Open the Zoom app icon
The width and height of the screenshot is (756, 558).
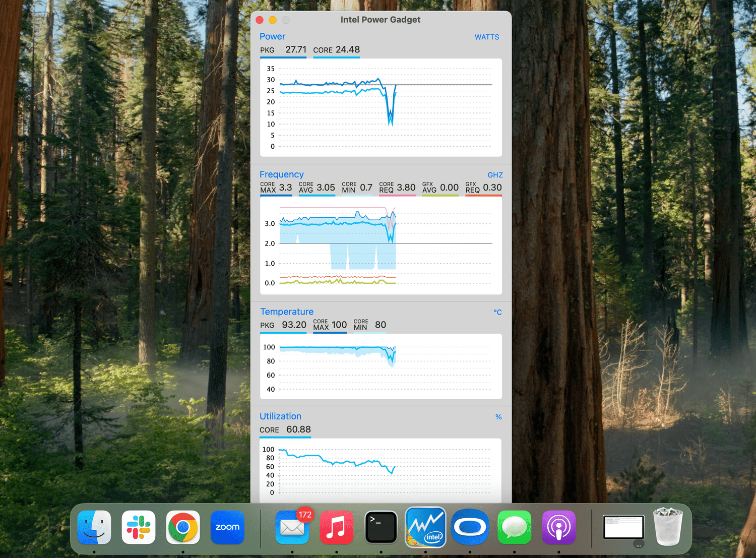[227, 527]
